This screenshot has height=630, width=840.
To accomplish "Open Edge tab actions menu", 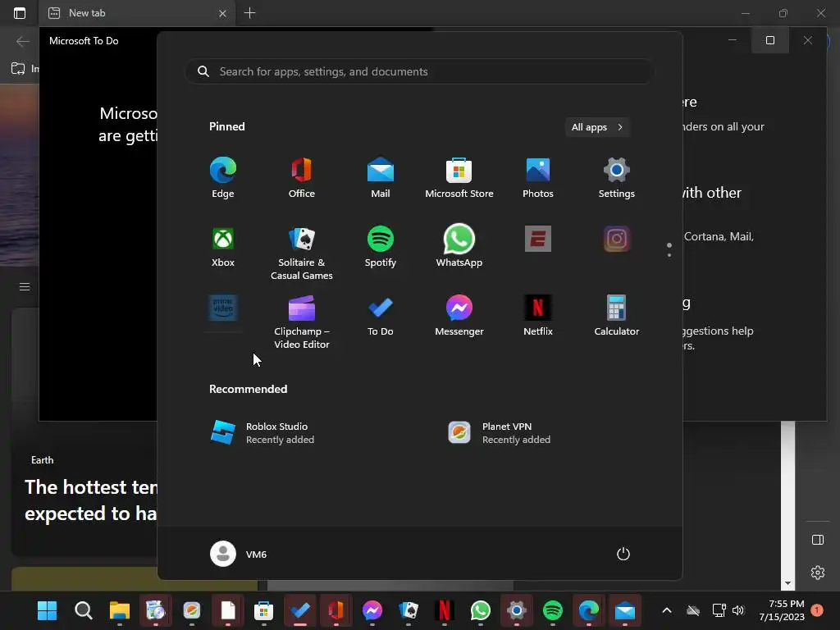I will (20, 13).
